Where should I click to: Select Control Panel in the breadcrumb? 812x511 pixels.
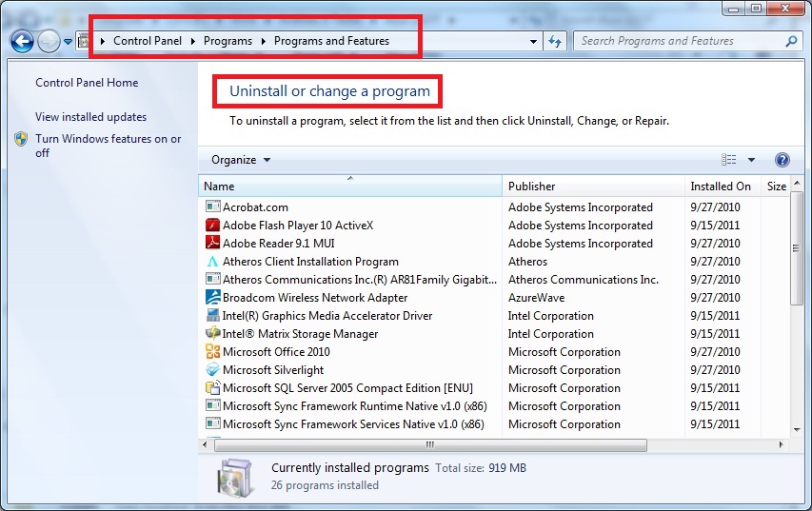pyautogui.click(x=148, y=41)
